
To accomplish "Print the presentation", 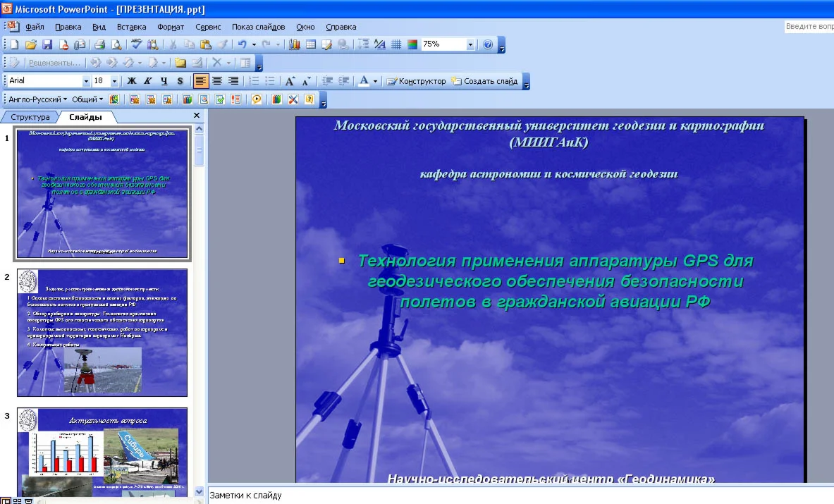I will 99,44.
